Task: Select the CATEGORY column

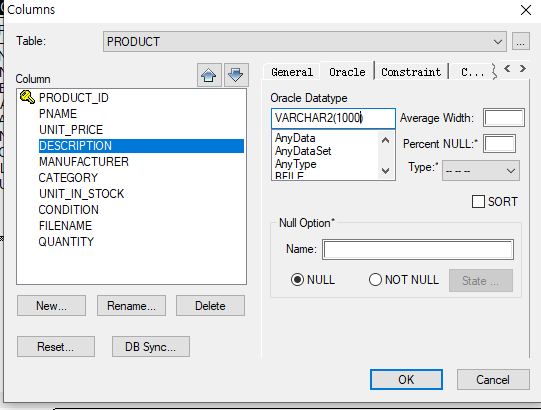Action: (68, 178)
